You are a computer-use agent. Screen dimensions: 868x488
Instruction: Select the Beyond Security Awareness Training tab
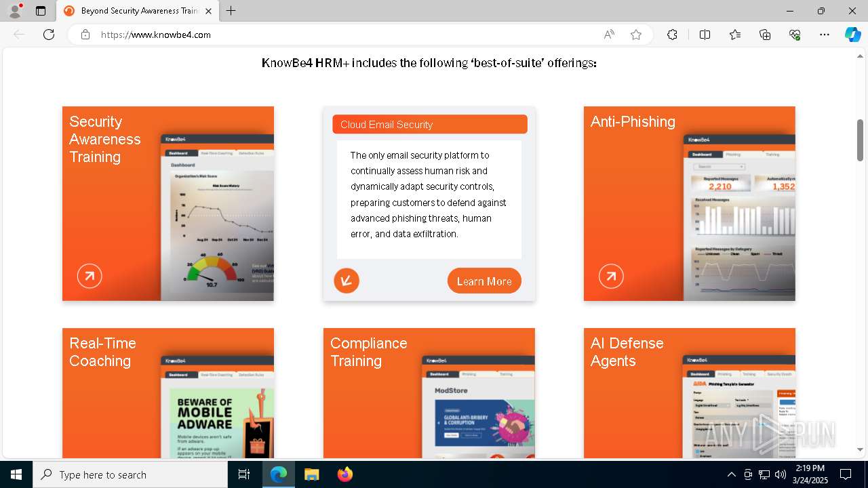[x=138, y=11]
